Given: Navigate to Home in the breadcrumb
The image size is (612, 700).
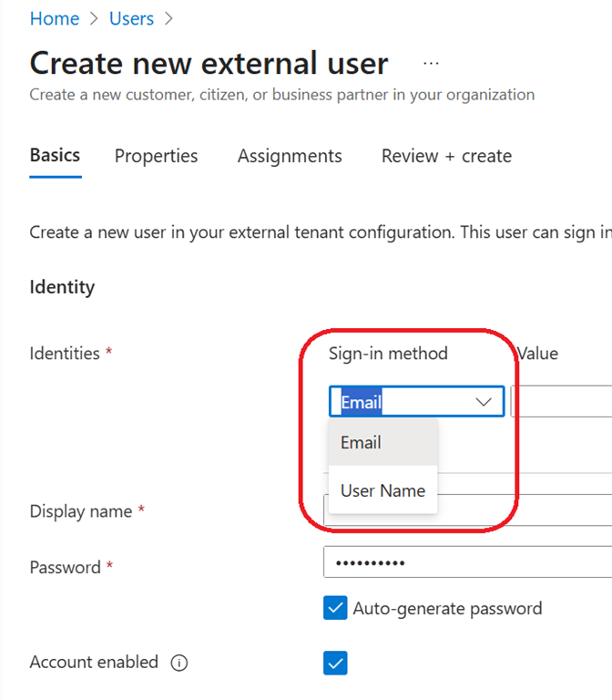Looking at the screenshot, I should [55, 19].
